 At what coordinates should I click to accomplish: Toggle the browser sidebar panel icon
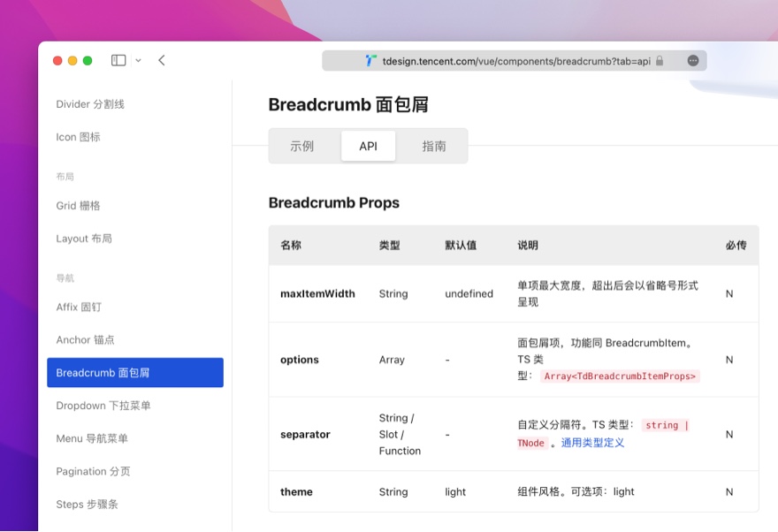[x=118, y=60]
